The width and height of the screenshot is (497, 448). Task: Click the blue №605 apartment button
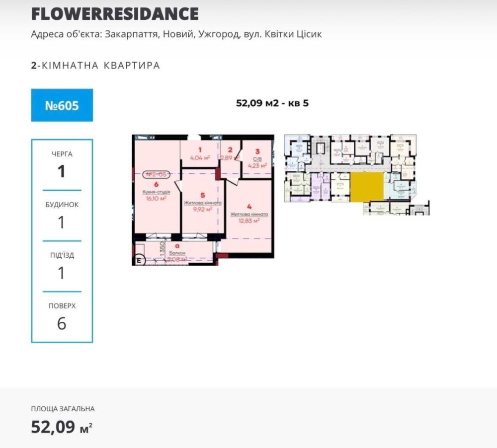[x=62, y=105]
